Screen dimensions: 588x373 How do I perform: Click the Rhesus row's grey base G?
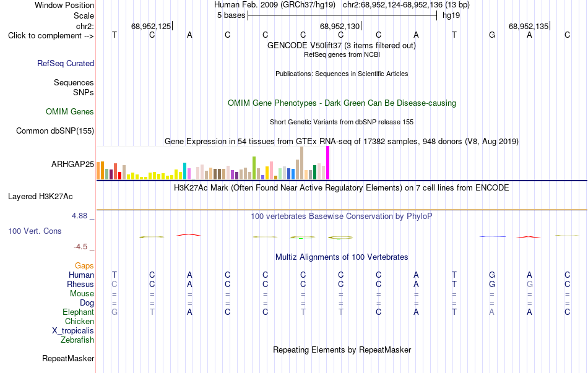(529, 284)
